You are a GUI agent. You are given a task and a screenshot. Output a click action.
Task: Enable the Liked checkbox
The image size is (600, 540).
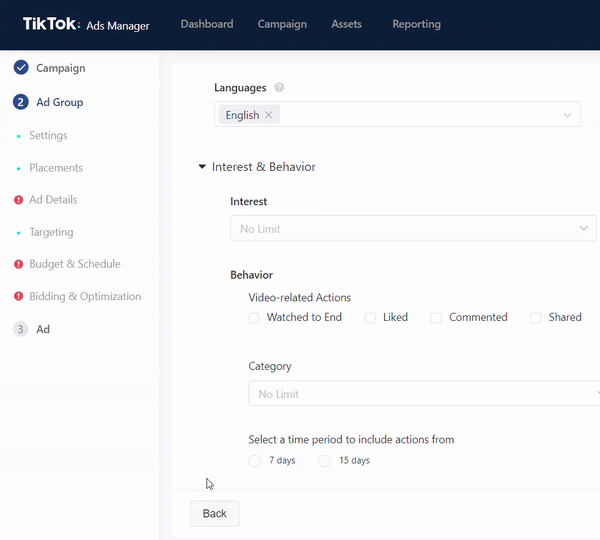pos(370,318)
